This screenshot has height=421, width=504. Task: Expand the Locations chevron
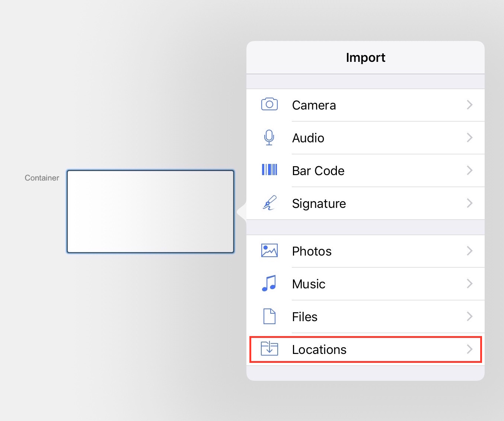[470, 349]
